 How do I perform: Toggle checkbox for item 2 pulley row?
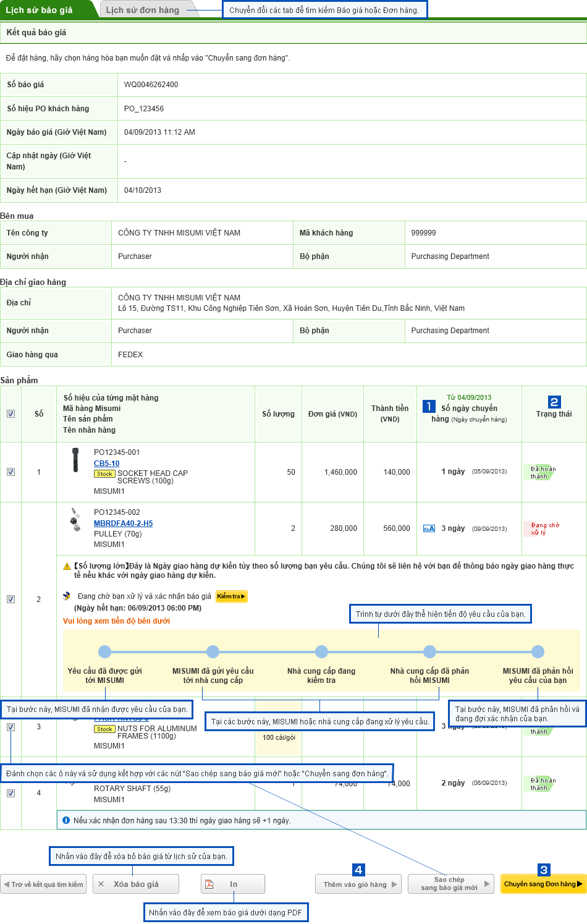[11, 600]
